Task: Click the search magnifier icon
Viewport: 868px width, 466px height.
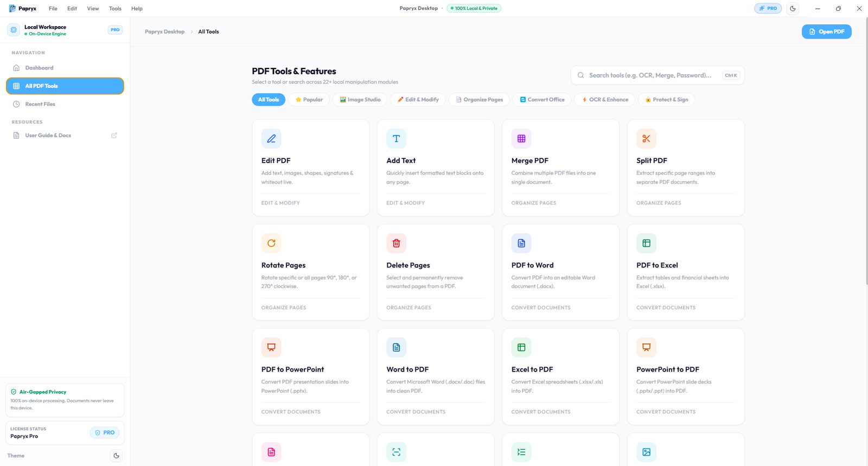Action: pos(581,75)
